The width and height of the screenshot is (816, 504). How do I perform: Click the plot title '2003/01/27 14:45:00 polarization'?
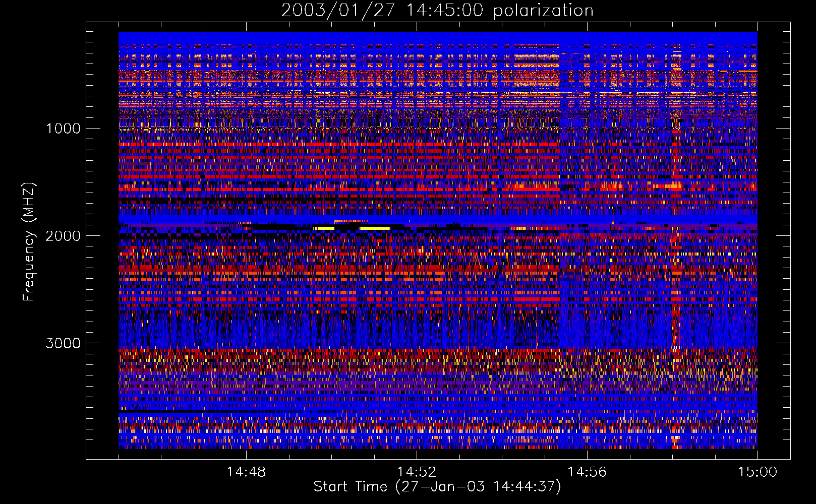(x=437, y=11)
